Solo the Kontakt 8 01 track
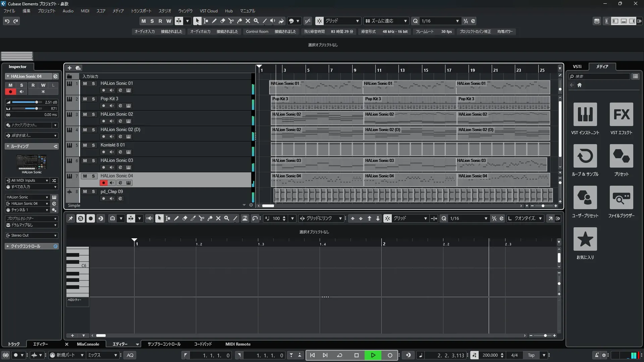This screenshot has width=644, height=362. point(93,145)
